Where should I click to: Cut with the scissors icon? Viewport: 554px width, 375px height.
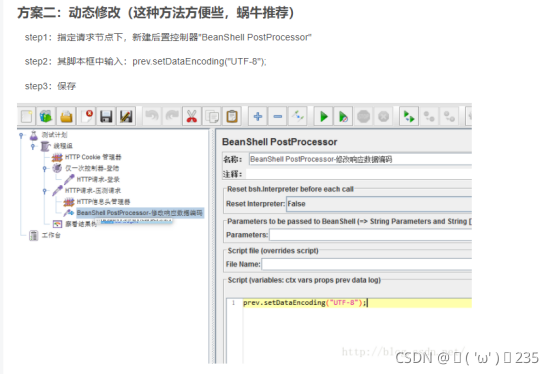pyautogui.click(x=192, y=116)
